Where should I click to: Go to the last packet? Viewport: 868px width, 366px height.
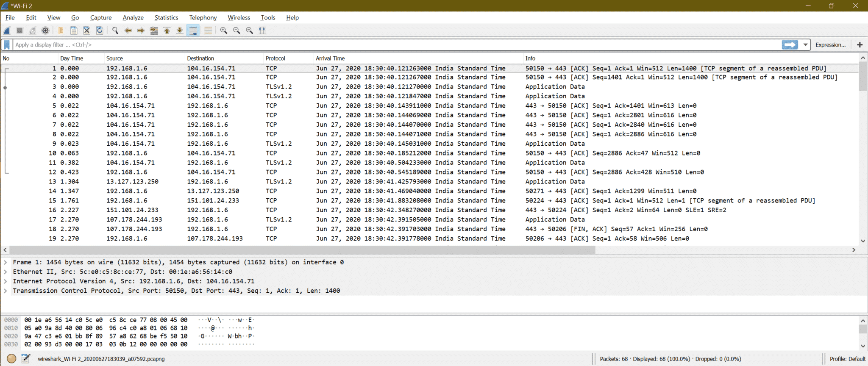point(180,30)
